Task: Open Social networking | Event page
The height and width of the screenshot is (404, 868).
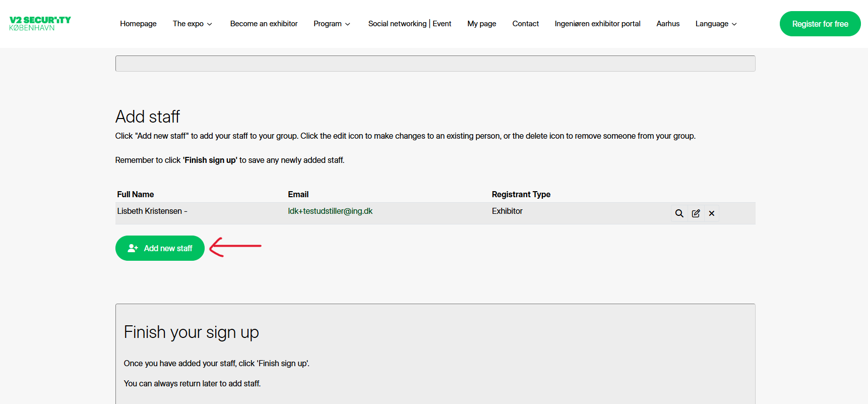Action: point(409,24)
